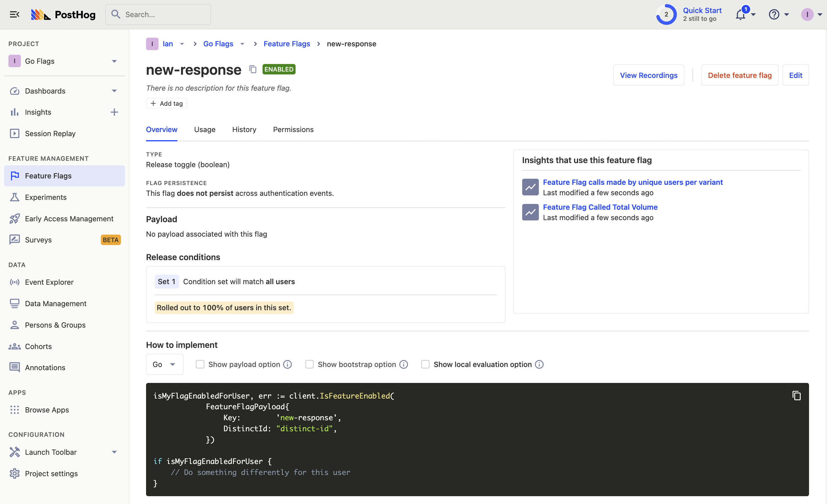Image resolution: width=827 pixels, height=504 pixels.
Task: Click the plus icon beside Insights
Action: (114, 112)
